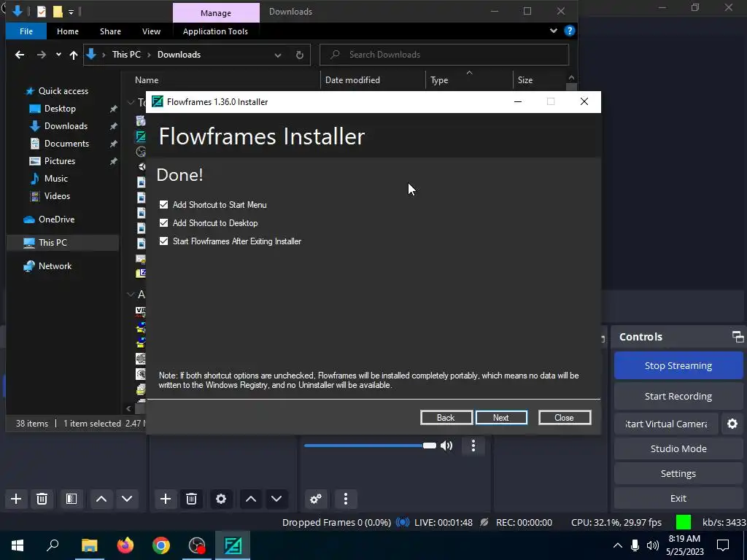
Task: Open the View ribbon tab
Action: point(152,31)
